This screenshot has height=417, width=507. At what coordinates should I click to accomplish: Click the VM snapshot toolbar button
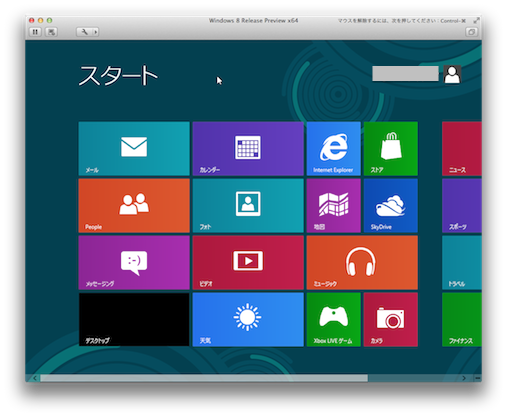click(x=51, y=32)
